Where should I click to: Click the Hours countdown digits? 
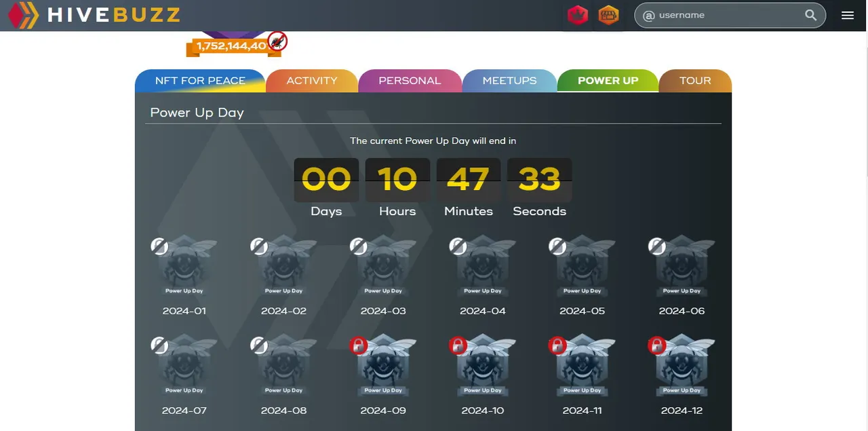(x=397, y=180)
